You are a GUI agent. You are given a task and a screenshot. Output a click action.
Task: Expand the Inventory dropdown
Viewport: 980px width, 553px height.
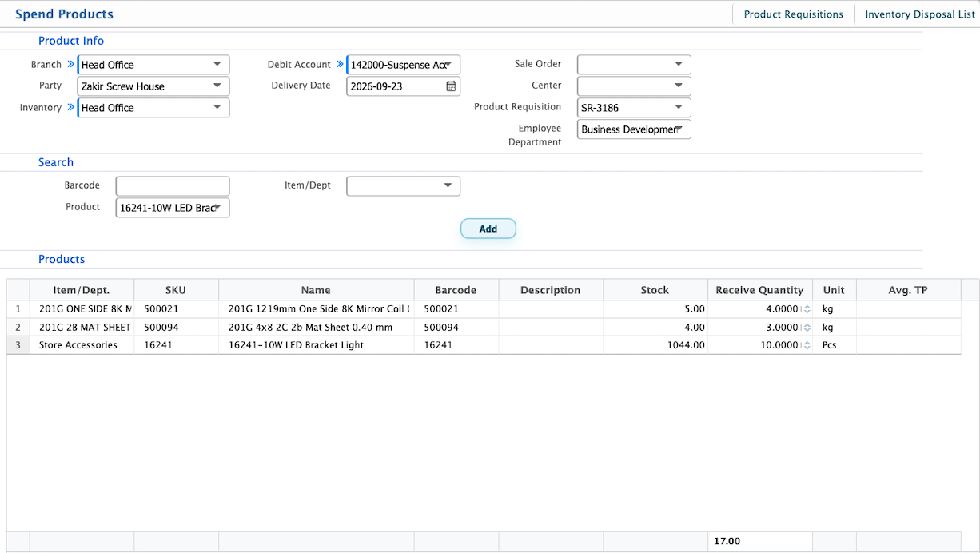point(153,108)
